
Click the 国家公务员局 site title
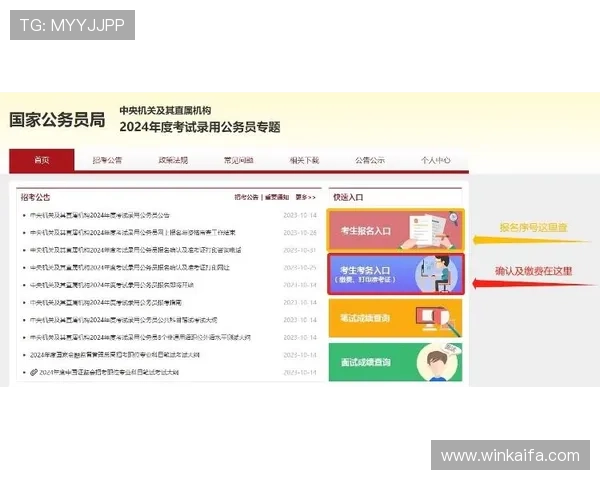click(x=57, y=120)
